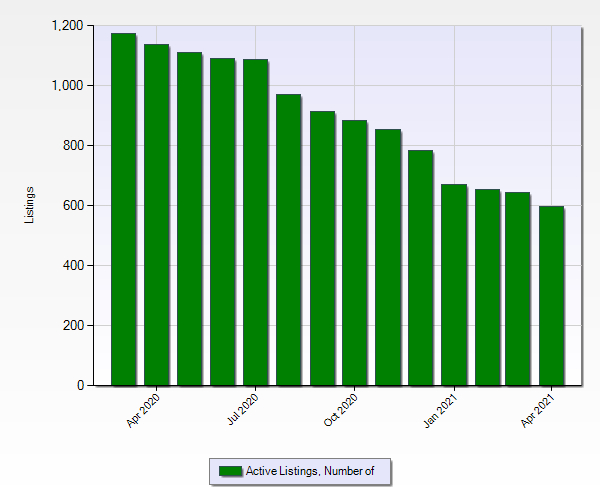This screenshot has width=600, height=500.
Task: Select the shortest bar above Apr 2021 tick
Action: pos(551,296)
